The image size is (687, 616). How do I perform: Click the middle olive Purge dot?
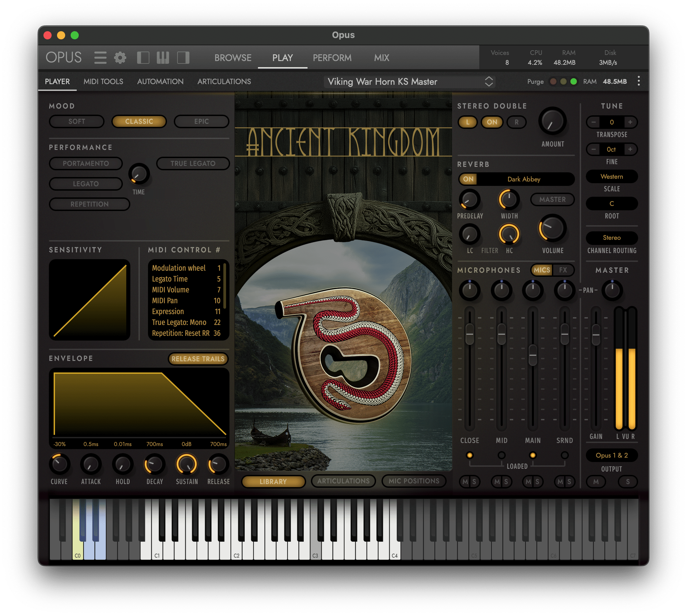[563, 81]
